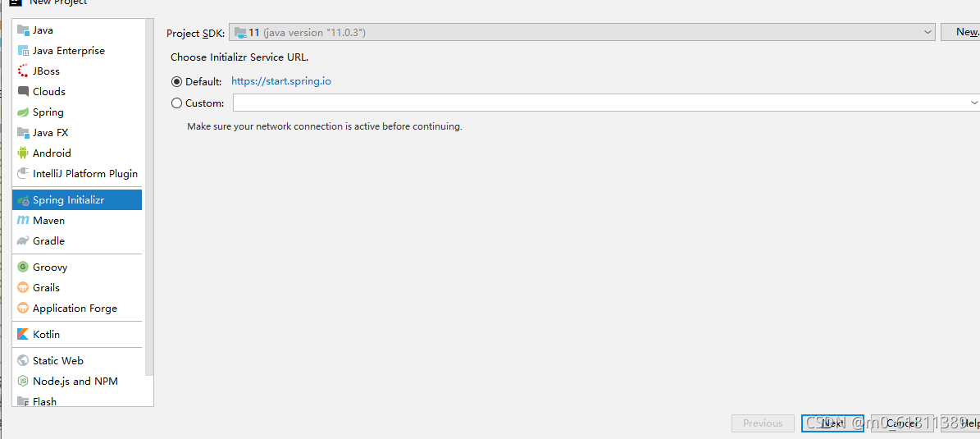Click the Java Enterprise icon

pyautogui.click(x=23, y=50)
